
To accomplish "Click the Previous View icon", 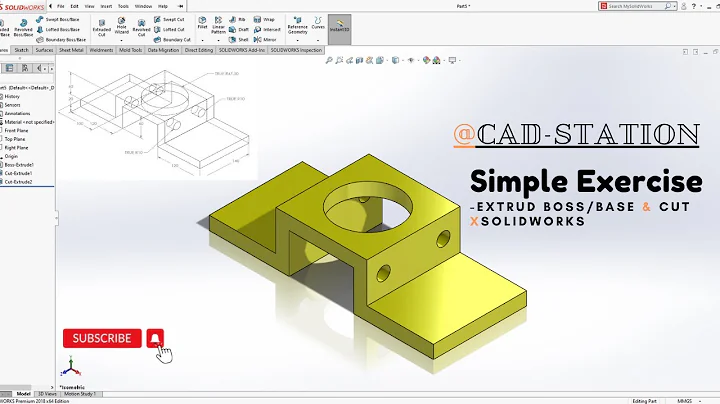I will (349, 60).
